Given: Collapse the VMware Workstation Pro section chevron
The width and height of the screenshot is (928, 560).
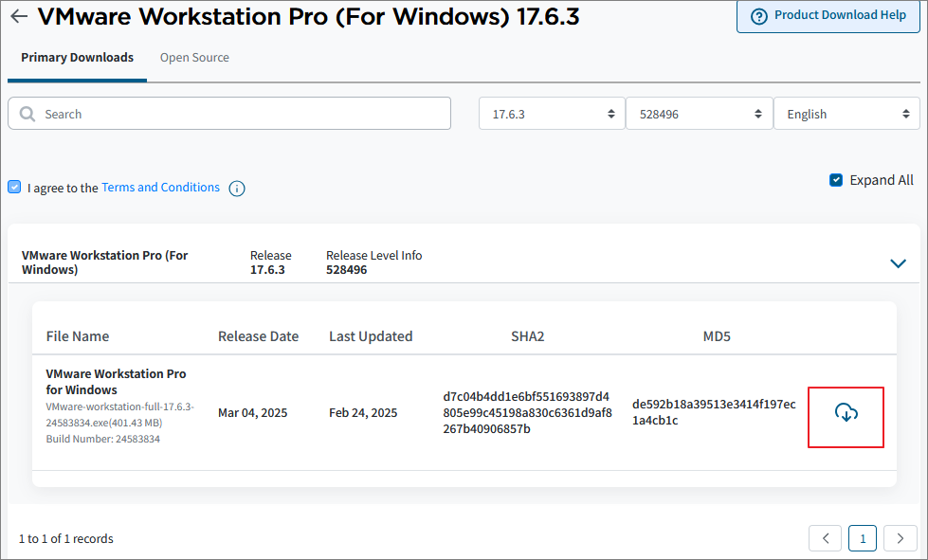Looking at the screenshot, I should click(898, 263).
